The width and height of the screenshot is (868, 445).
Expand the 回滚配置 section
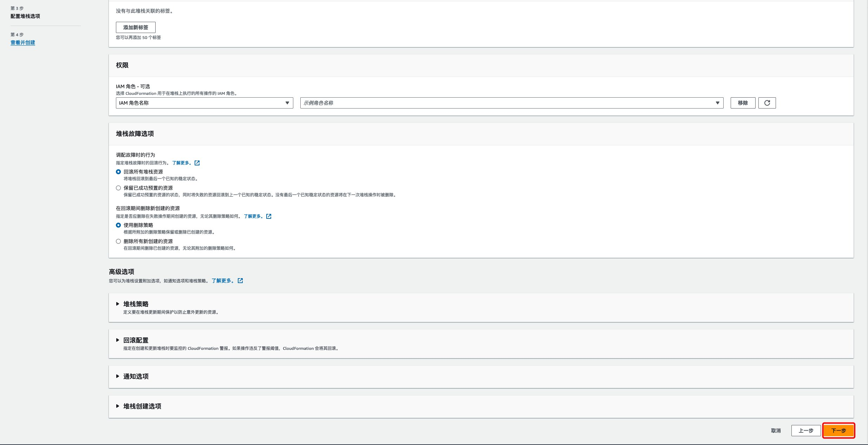pos(136,340)
